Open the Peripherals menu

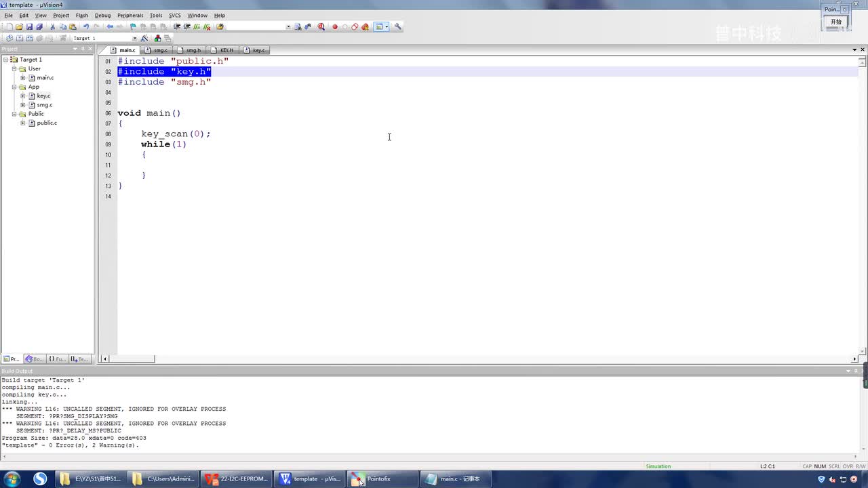(x=130, y=15)
